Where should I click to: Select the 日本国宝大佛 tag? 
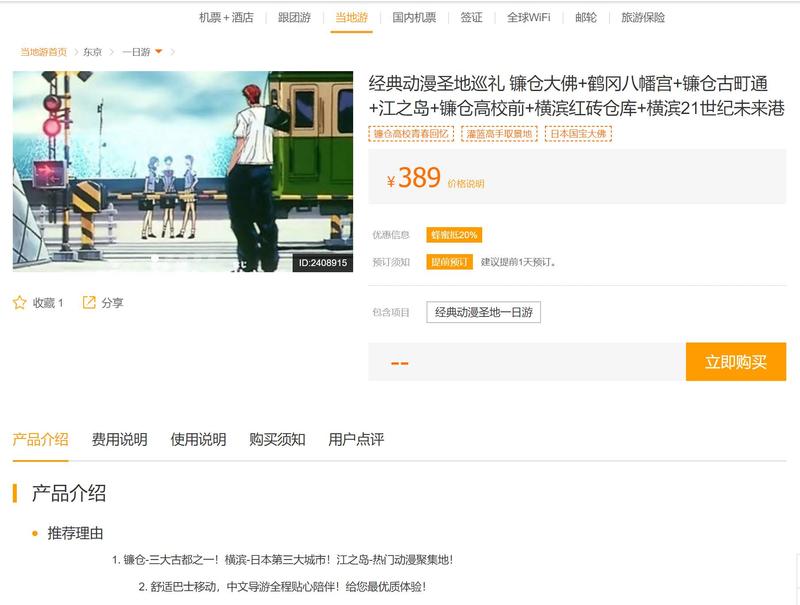pyautogui.click(x=578, y=134)
